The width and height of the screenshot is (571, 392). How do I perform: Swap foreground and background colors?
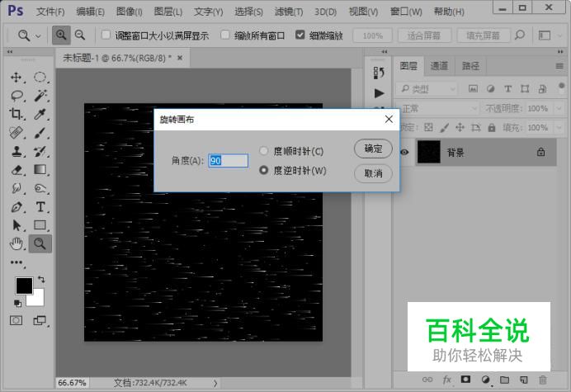(41, 280)
